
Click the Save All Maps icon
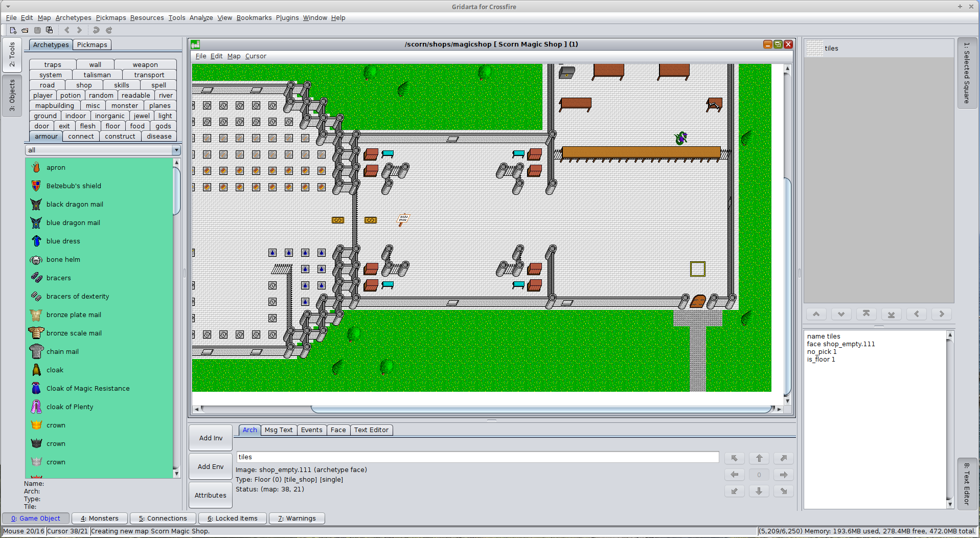click(x=49, y=30)
